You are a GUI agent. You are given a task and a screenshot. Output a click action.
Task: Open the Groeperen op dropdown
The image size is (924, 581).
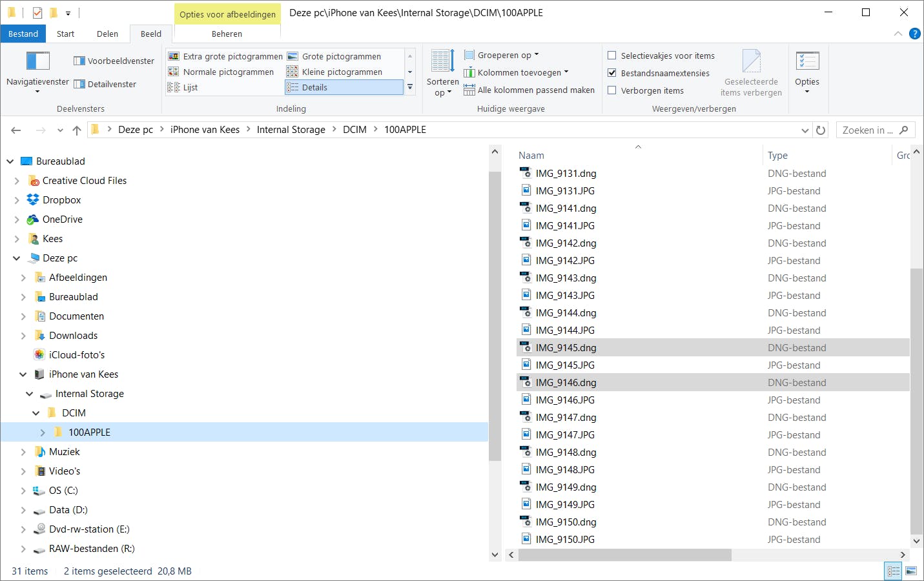pos(502,55)
